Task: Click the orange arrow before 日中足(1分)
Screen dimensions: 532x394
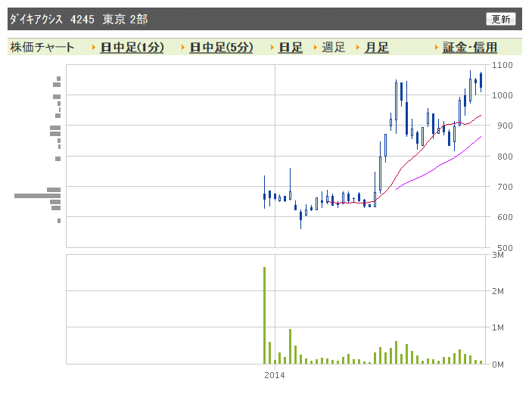Action: pos(94,48)
